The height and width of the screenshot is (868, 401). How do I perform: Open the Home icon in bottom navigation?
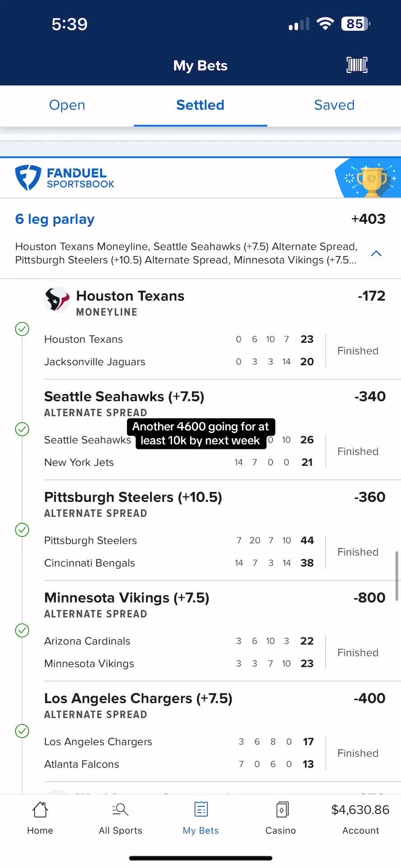tap(40, 809)
